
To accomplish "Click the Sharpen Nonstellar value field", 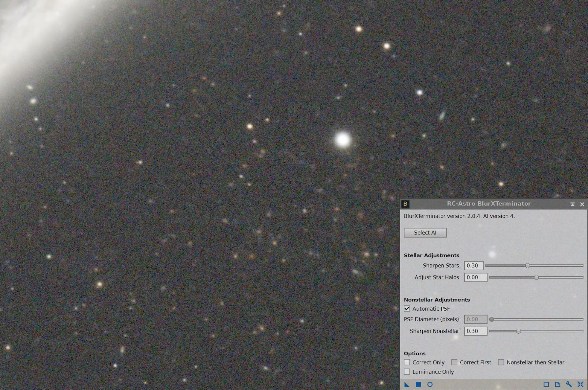I will pos(476,331).
